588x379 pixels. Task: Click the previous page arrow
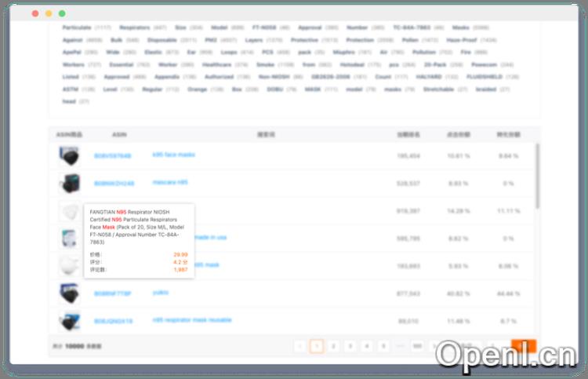tap(299, 346)
